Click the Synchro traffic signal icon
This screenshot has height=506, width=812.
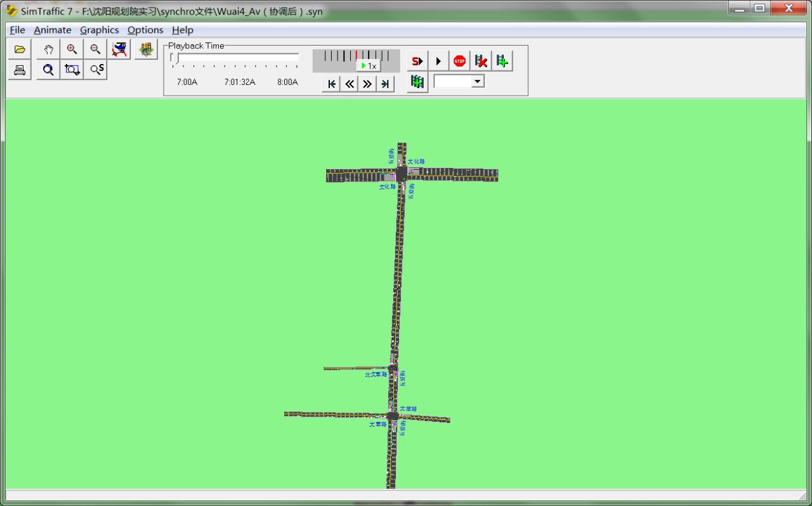point(146,49)
